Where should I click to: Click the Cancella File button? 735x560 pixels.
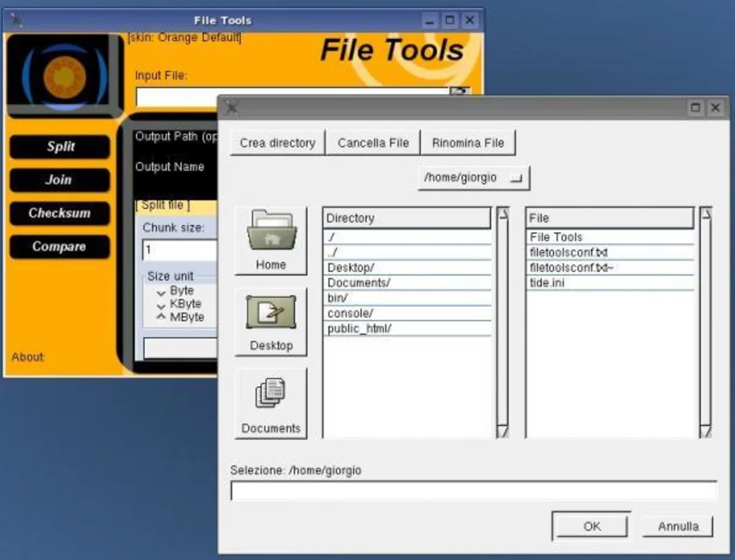373,143
